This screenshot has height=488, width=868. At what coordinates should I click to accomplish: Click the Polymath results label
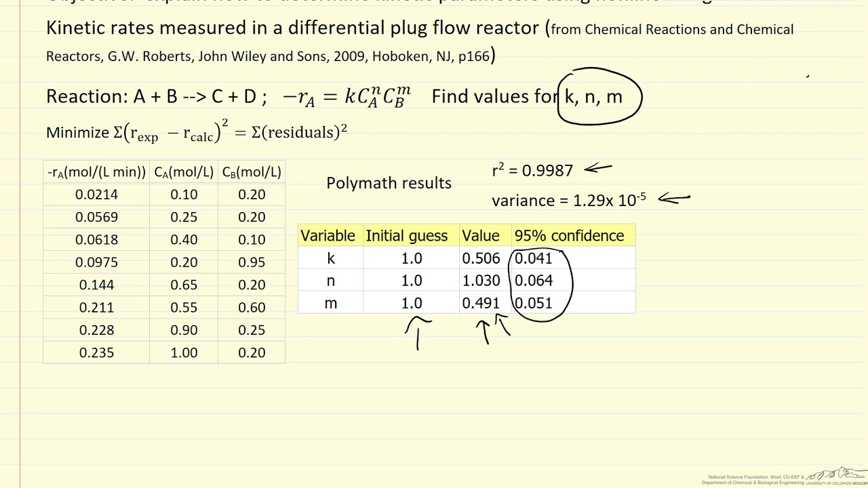tap(389, 183)
